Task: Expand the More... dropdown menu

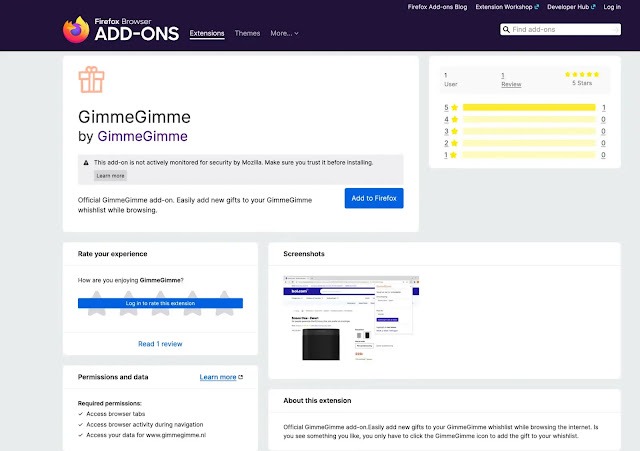Action: pyautogui.click(x=284, y=33)
